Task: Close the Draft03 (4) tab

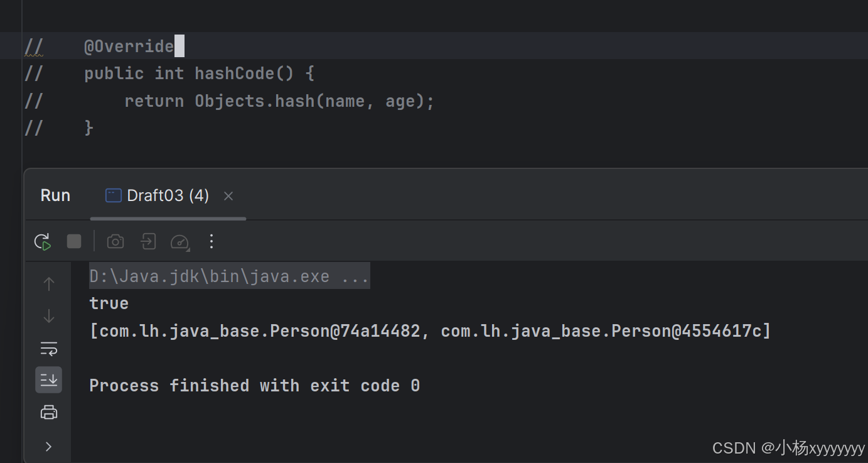Action: coord(228,196)
